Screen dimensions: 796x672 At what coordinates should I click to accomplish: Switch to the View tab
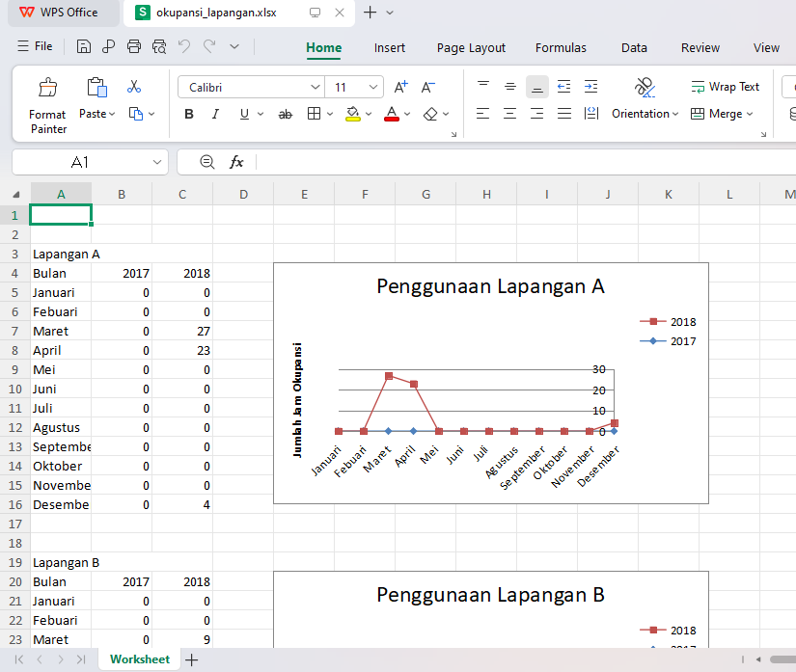coord(766,47)
